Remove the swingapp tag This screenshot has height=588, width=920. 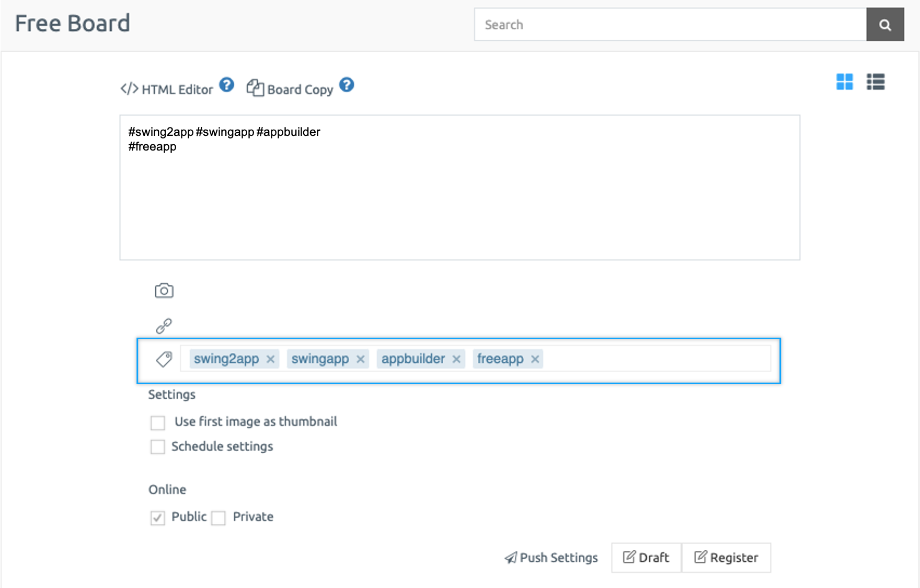pos(360,359)
